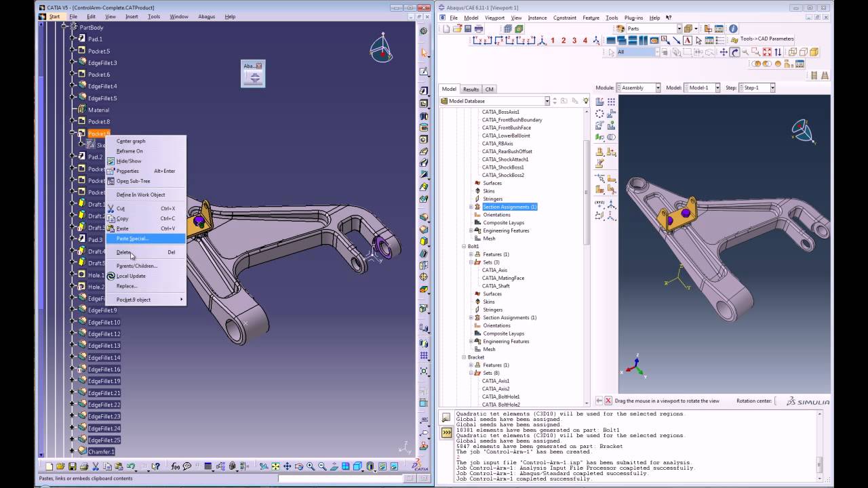Click the Cut scissors icon in CATIA toolbar
The width and height of the screenshot is (868, 488).
pos(96,466)
